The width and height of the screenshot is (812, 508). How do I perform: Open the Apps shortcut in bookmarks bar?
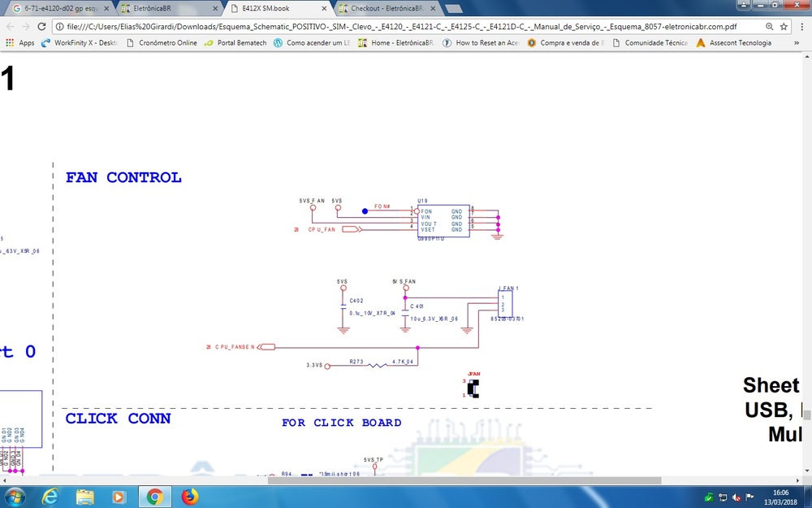point(20,43)
